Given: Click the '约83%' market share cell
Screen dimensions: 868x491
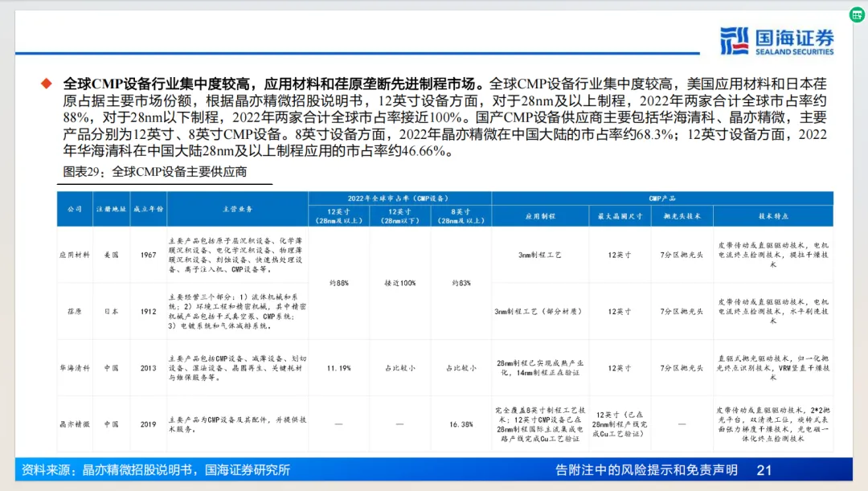Looking at the screenshot, I should [x=461, y=283].
